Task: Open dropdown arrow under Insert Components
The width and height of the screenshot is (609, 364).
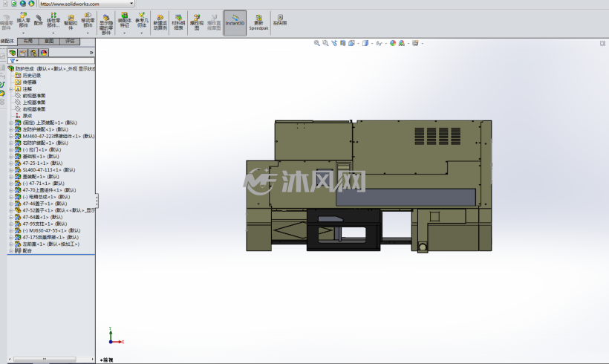Action: pyautogui.click(x=23, y=33)
